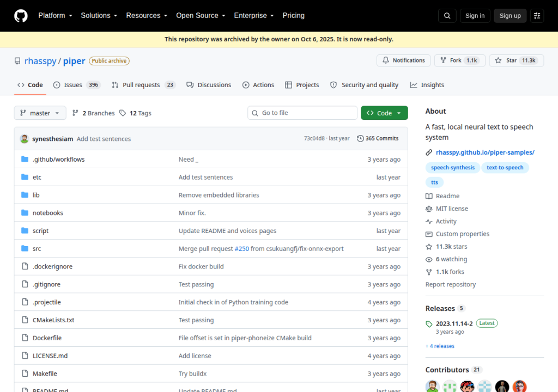Open the GitHub homepage logo
558x392 pixels.
tap(21, 16)
